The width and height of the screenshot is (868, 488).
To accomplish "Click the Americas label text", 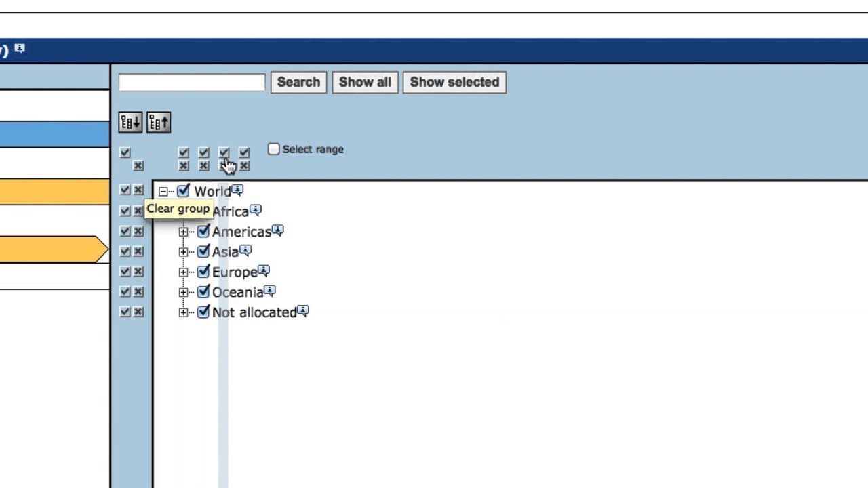I will [x=241, y=232].
